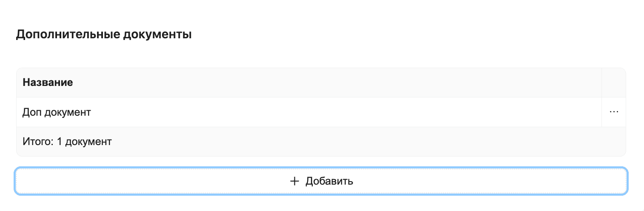Viewport: 644px width, 211px height.
Task: Click the 1 документ count in the footer
Action: tap(84, 142)
